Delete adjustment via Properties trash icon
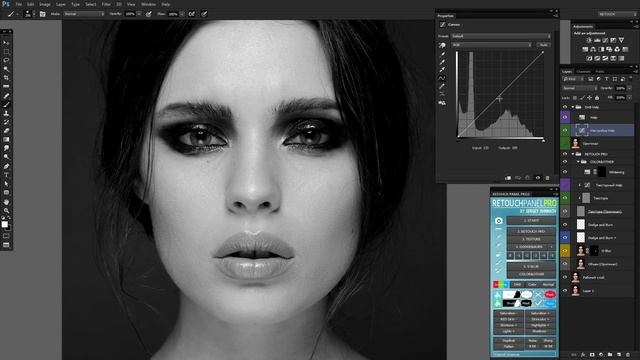The image size is (640, 360). [547, 178]
